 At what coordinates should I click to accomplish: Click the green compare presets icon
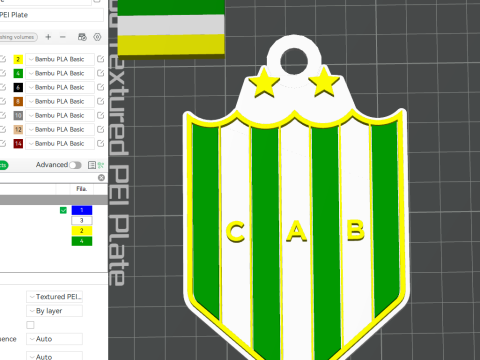click(x=101, y=165)
